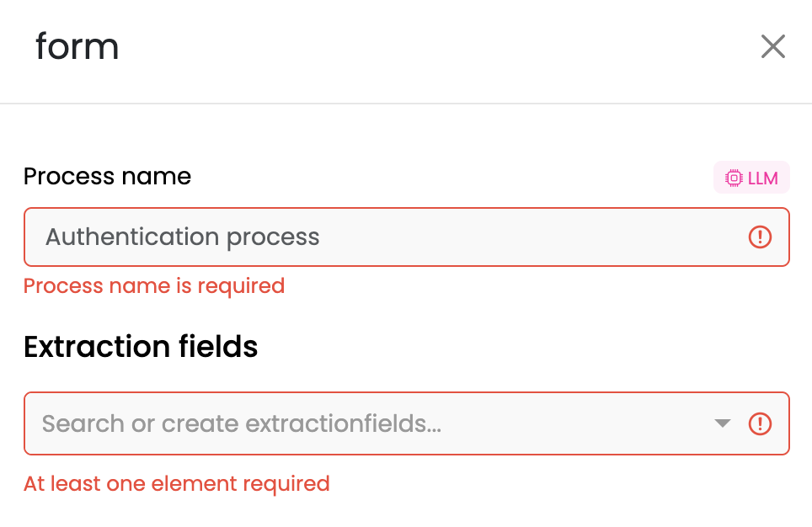Click the error icon in Extraction fields box

coord(761,423)
